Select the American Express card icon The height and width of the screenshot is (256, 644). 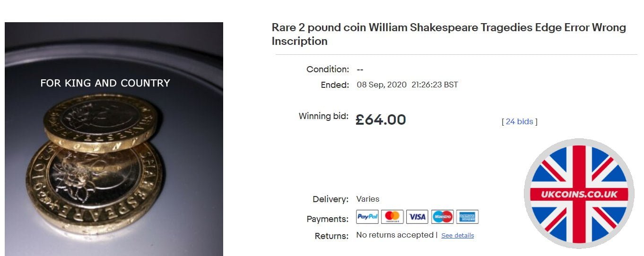[x=467, y=217]
